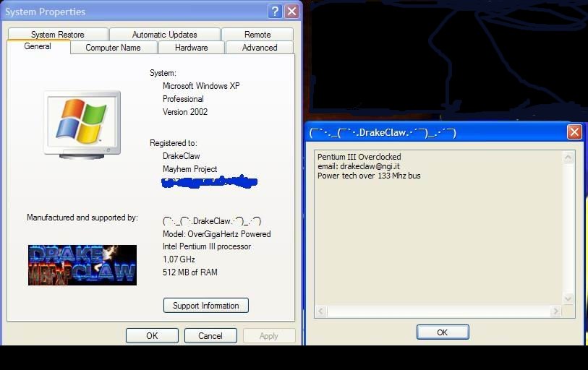Switch to the Computer Name tab
The height and width of the screenshot is (370, 588).
pyautogui.click(x=114, y=48)
